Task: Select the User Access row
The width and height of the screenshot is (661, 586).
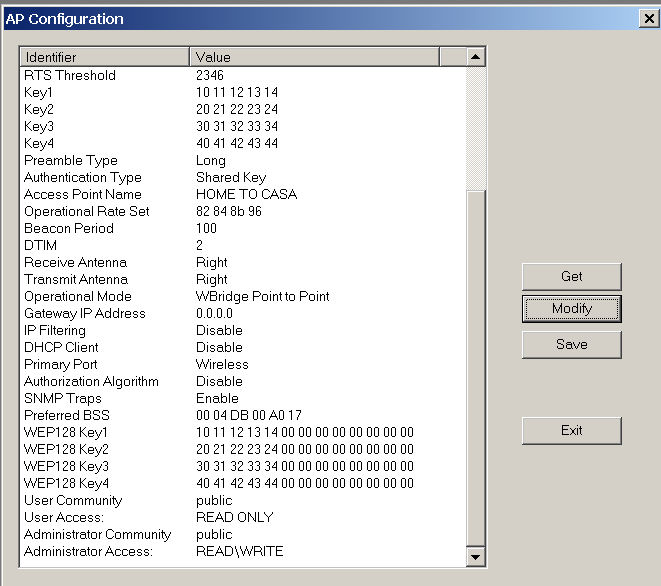Action: 243,517
